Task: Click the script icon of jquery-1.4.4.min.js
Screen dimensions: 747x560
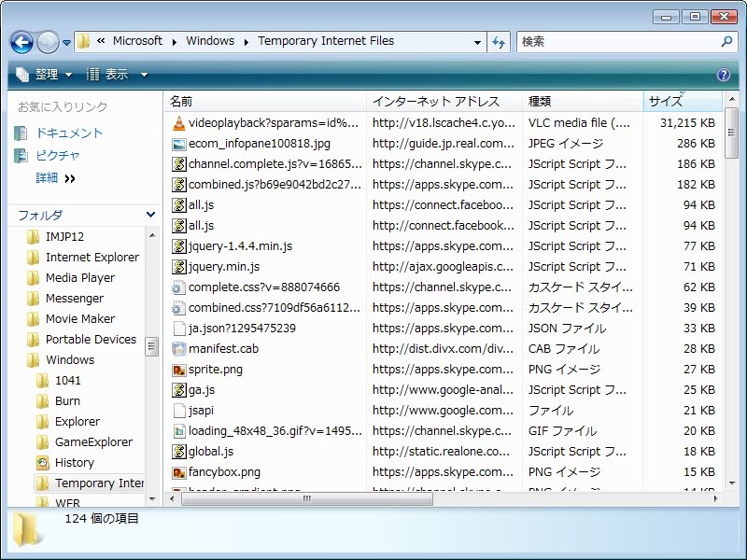Action: 178,246
